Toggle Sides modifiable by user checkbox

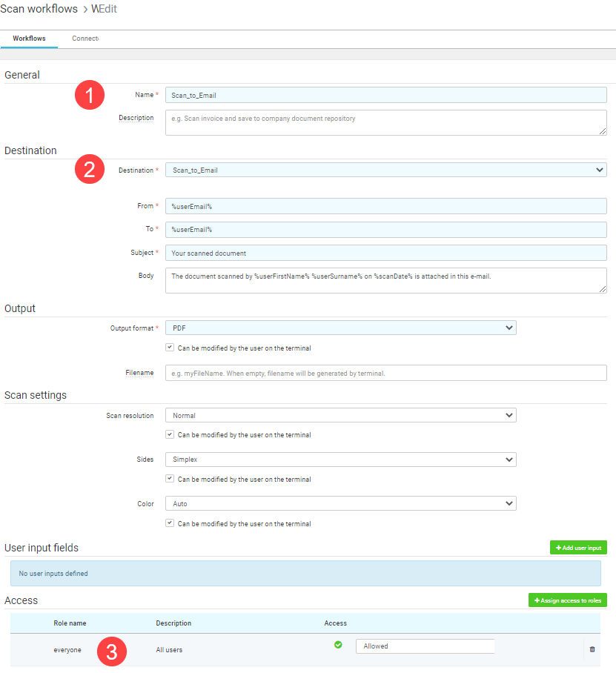click(170, 479)
